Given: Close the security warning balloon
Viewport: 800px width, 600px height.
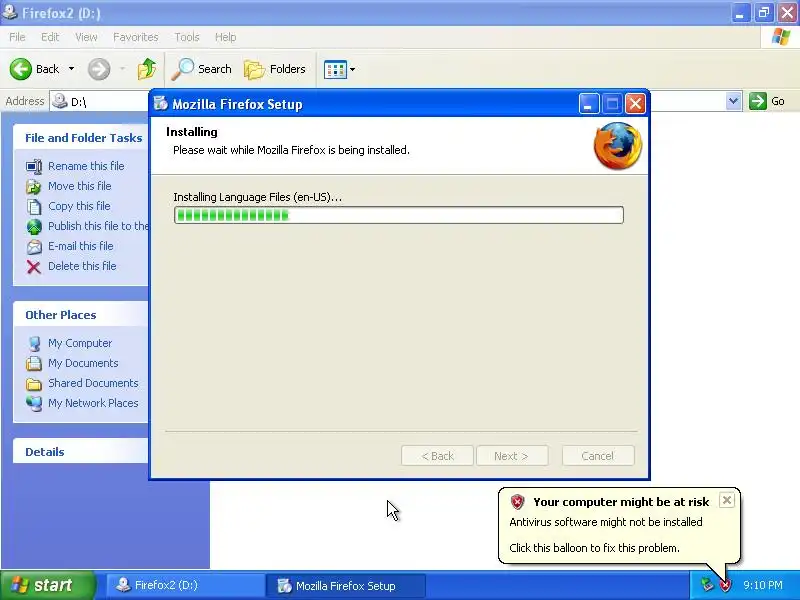Looking at the screenshot, I should [727, 500].
